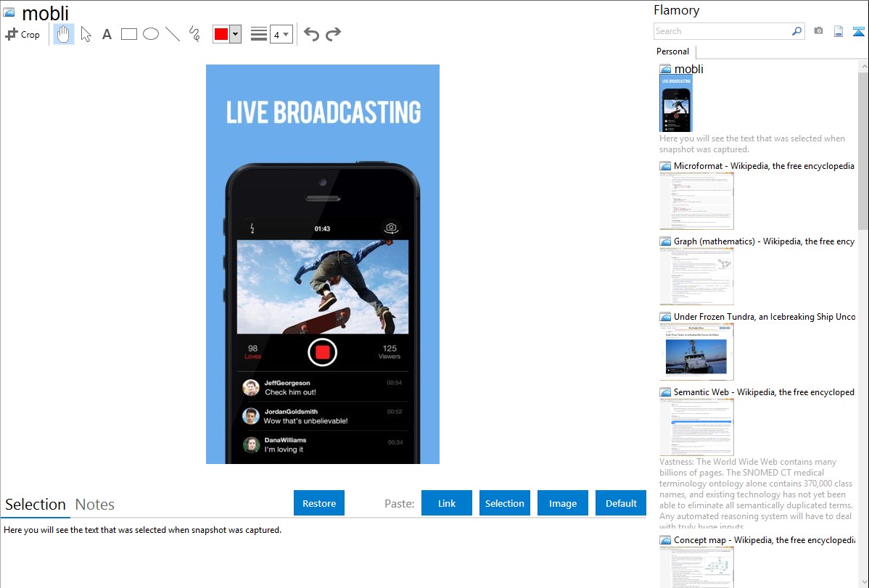Expand the line width dropdown showing 4
Image resolution: width=869 pixels, height=588 pixels.
pos(281,34)
